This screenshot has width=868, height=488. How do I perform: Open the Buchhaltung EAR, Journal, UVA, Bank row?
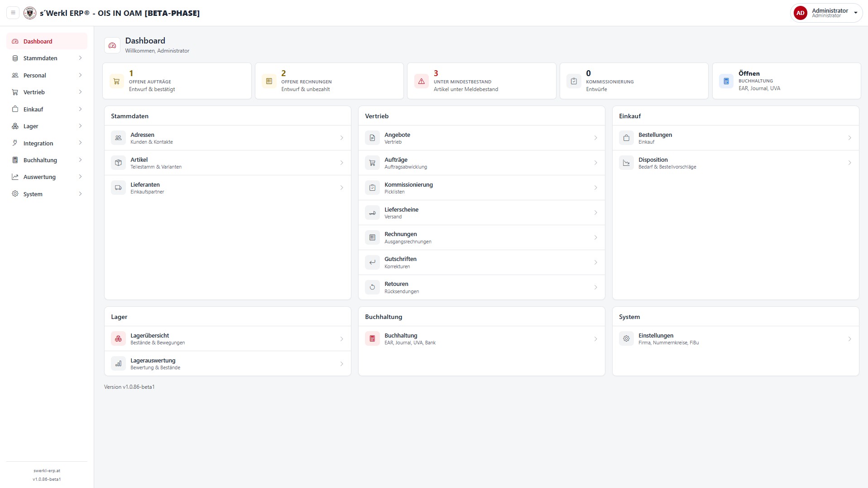[481, 338]
